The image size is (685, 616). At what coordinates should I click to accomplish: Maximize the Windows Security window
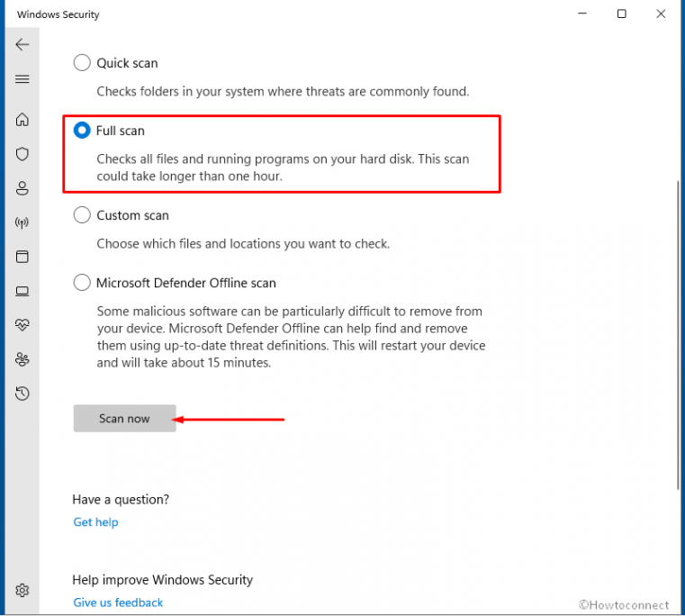point(622,14)
